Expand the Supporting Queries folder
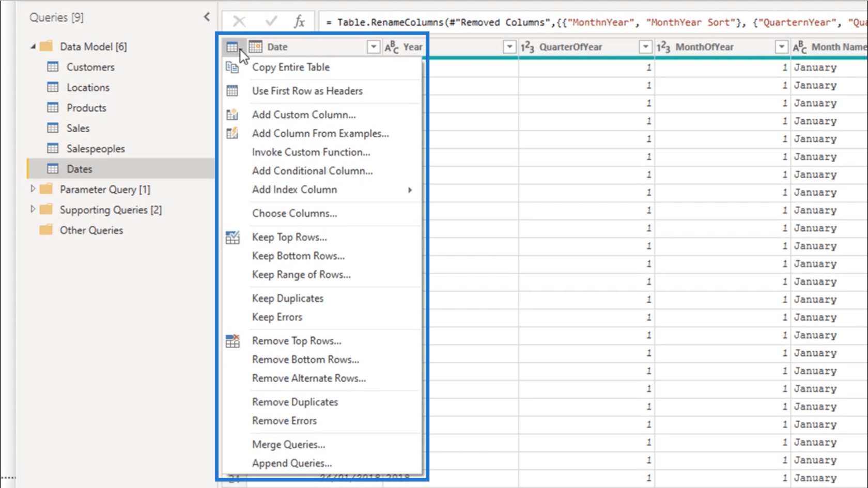The height and width of the screenshot is (488, 868). pyautogui.click(x=33, y=209)
